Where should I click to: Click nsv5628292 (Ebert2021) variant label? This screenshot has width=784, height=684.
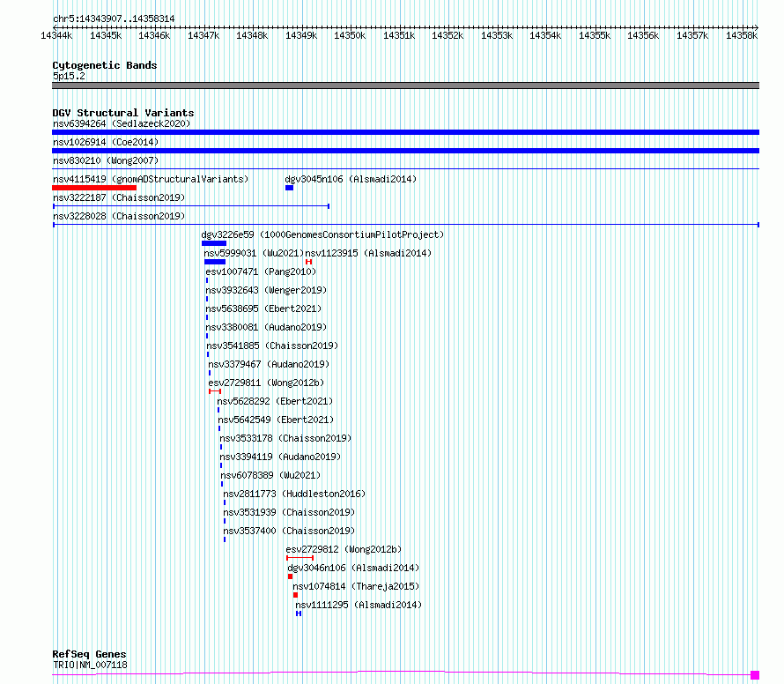tap(275, 401)
